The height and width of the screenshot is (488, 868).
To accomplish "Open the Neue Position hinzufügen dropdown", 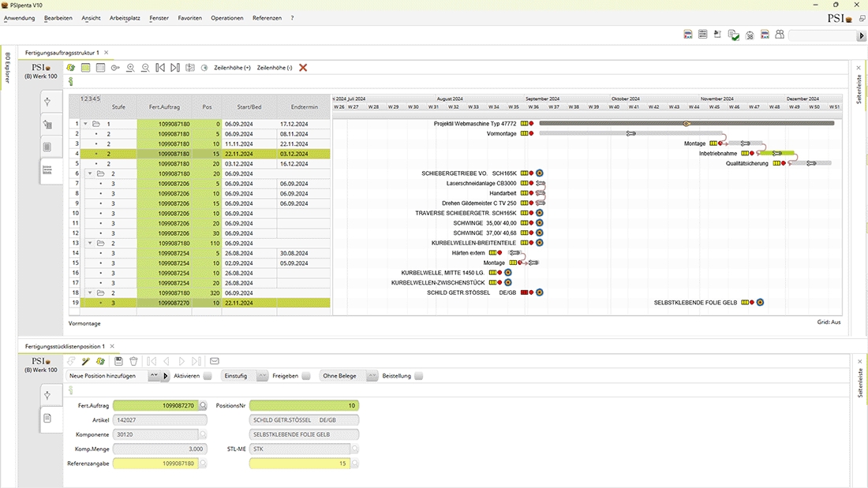I will 153,376.
